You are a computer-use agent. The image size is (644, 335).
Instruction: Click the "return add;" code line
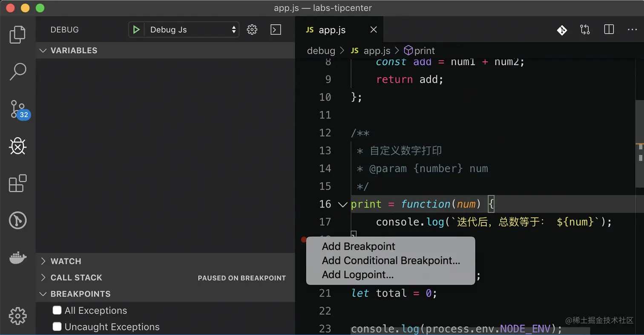click(410, 79)
